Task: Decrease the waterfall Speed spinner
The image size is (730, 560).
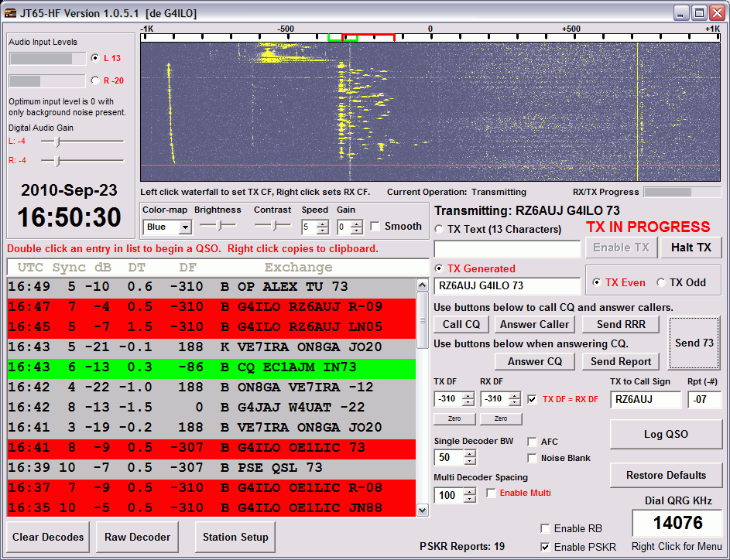Action: 323,230
